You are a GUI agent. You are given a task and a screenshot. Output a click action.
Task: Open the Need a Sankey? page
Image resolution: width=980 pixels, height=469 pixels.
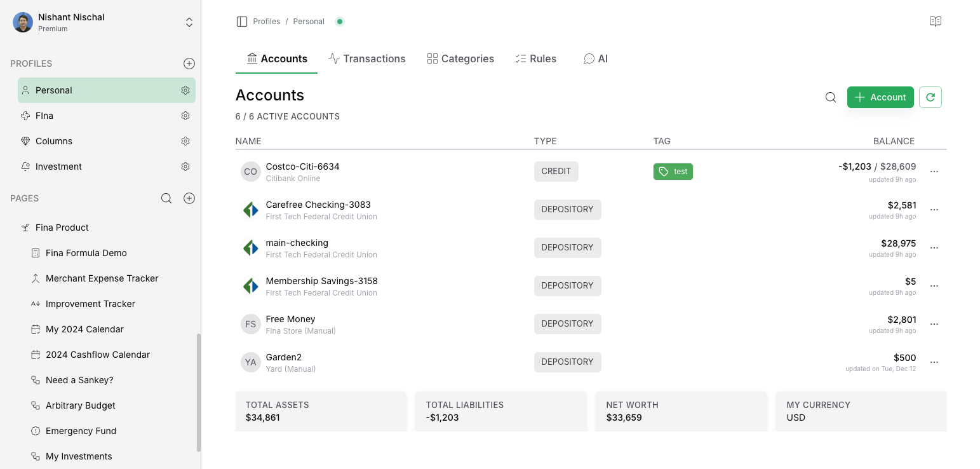[79, 380]
